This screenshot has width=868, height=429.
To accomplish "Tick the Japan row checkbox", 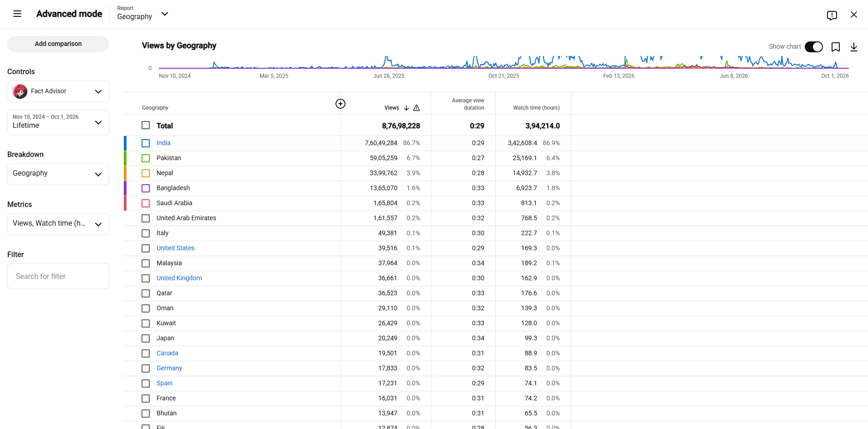I will point(146,338).
